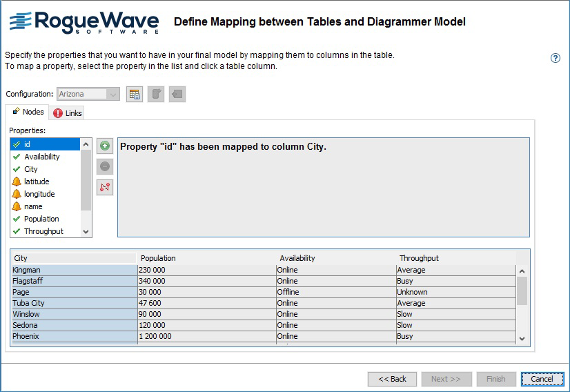This screenshot has height=392, width=570.
Task: Select the Availability property in the list
Action: pyautogui.click(x=41, y=157)
